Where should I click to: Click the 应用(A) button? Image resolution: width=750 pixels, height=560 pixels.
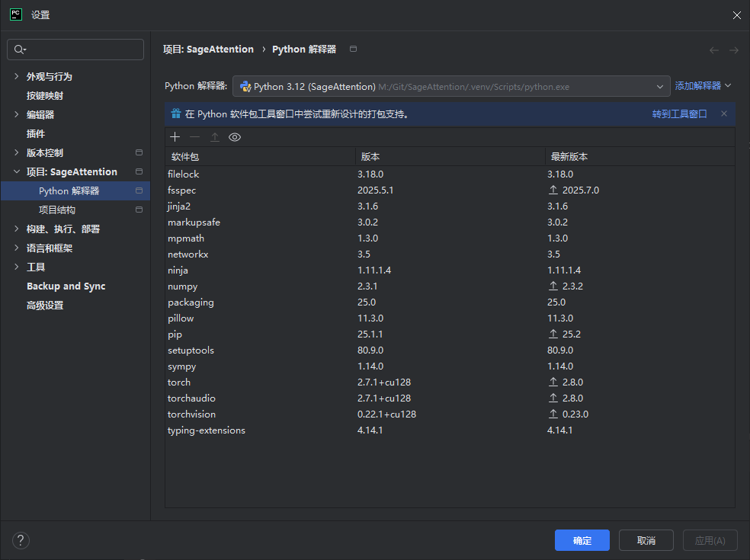(710, 540)
